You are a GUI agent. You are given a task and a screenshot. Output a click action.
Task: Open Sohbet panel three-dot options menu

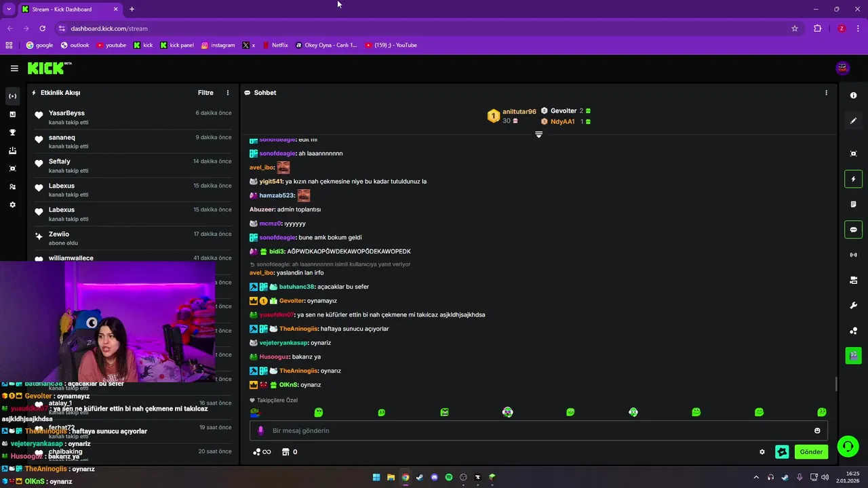(826, 93)
